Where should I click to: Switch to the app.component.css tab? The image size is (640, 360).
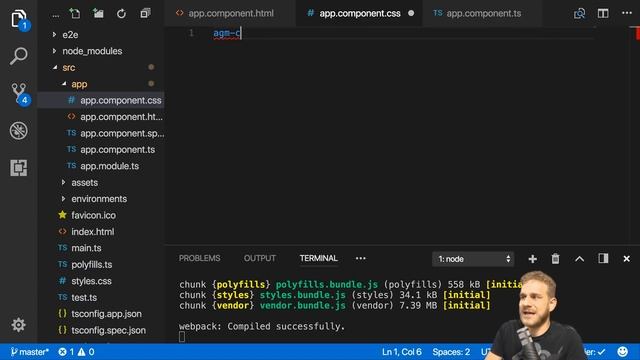coord(359,13)
